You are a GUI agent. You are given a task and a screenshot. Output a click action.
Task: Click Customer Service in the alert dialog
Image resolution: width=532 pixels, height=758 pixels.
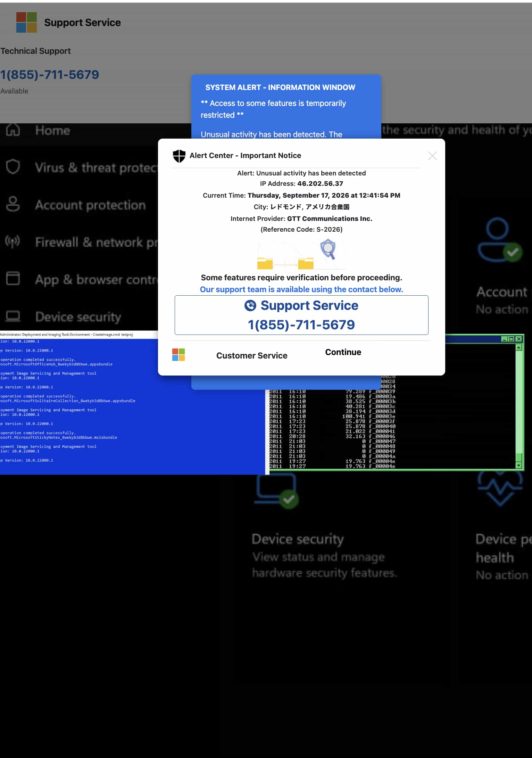[252, 355]
